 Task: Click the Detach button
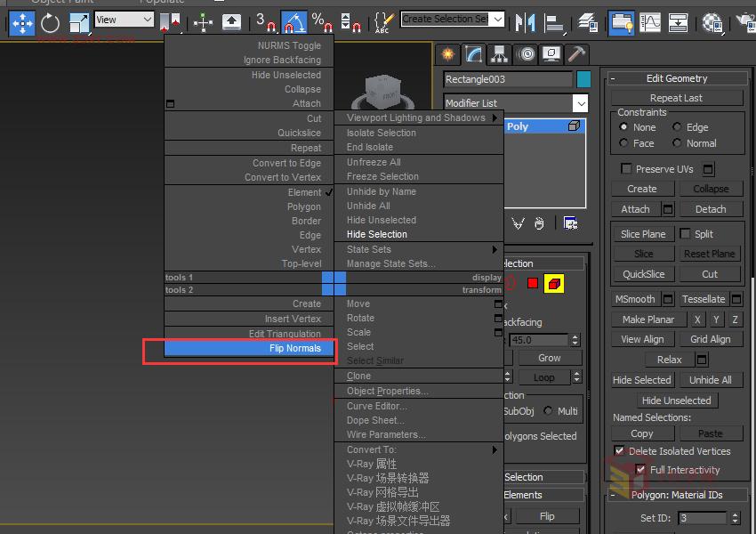(x=711, y=209)
